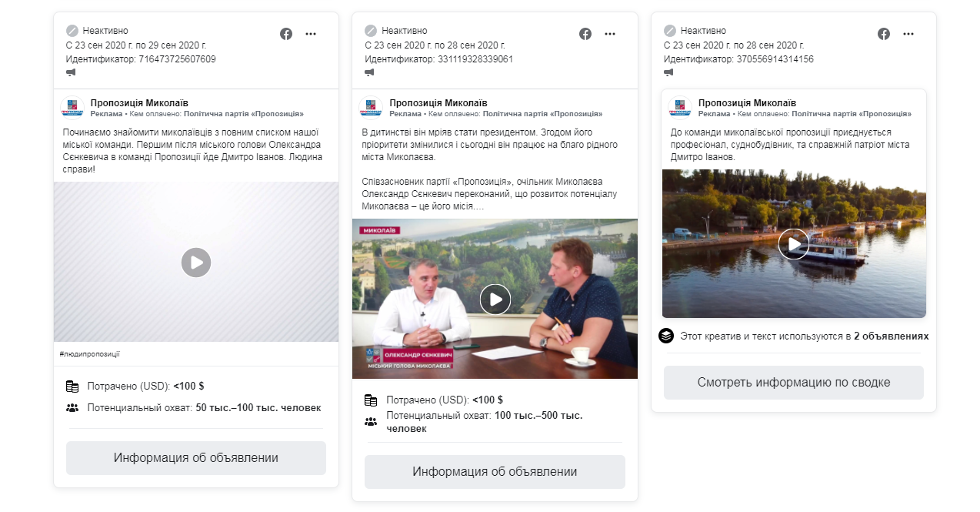Click inactive status icon on ad 370556914314156
Screen dimensions: 980x512
tap(670, 31)
